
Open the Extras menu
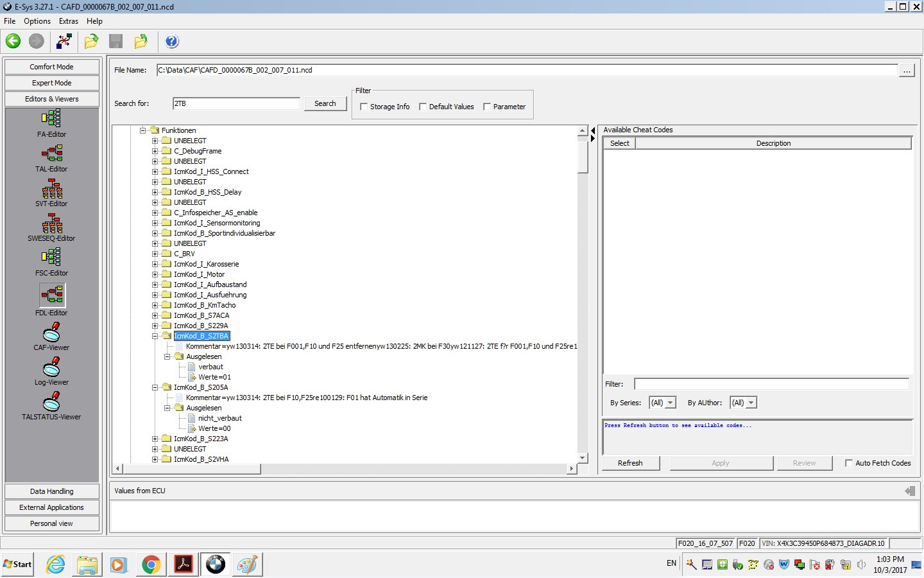69,21
